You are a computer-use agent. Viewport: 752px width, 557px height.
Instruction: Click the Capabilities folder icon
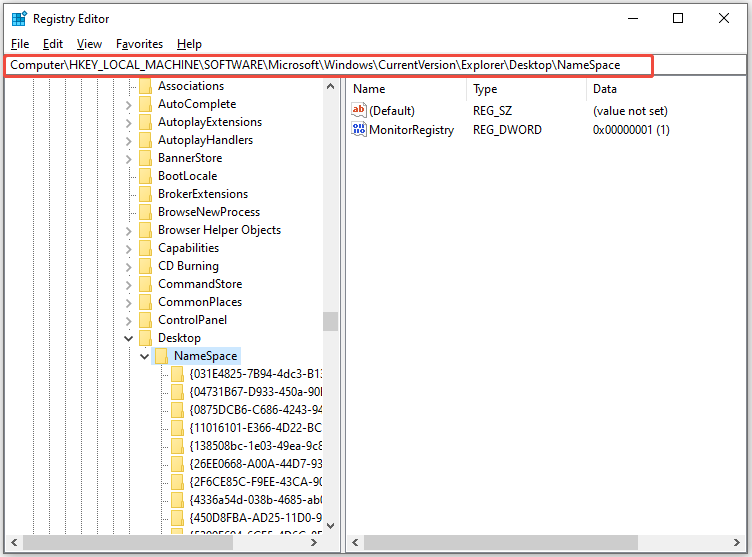(145, 248)
